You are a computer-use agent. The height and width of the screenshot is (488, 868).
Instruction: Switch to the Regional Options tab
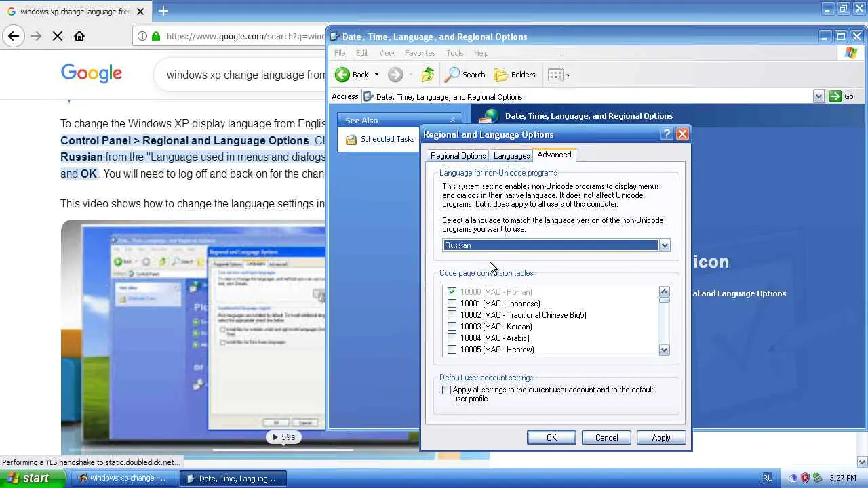click(458, 156)
